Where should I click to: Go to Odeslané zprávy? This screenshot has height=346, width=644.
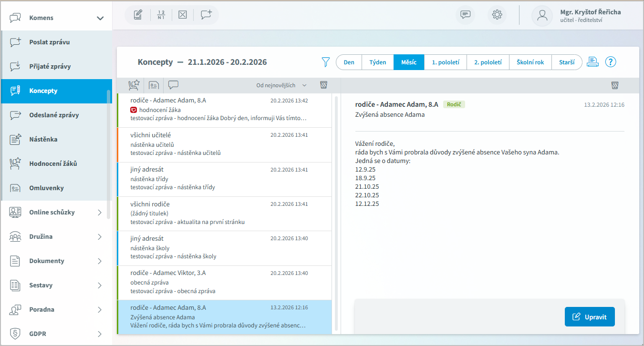coord(54,115)
